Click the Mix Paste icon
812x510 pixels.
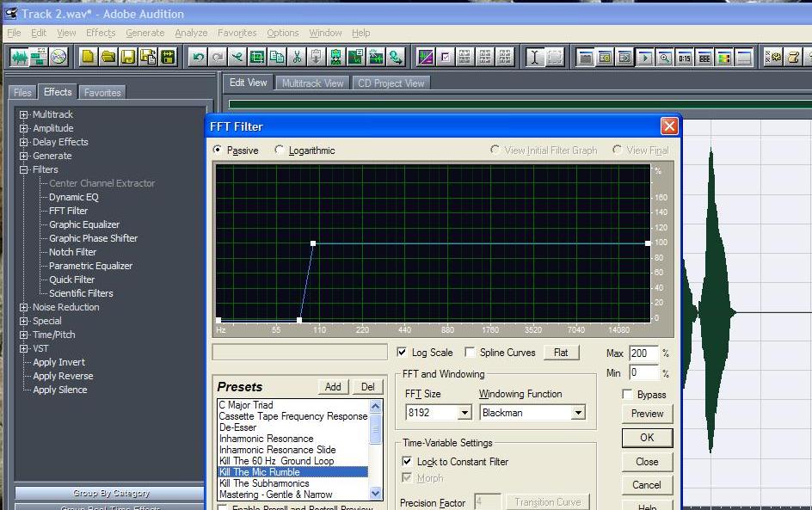point(336,57)
